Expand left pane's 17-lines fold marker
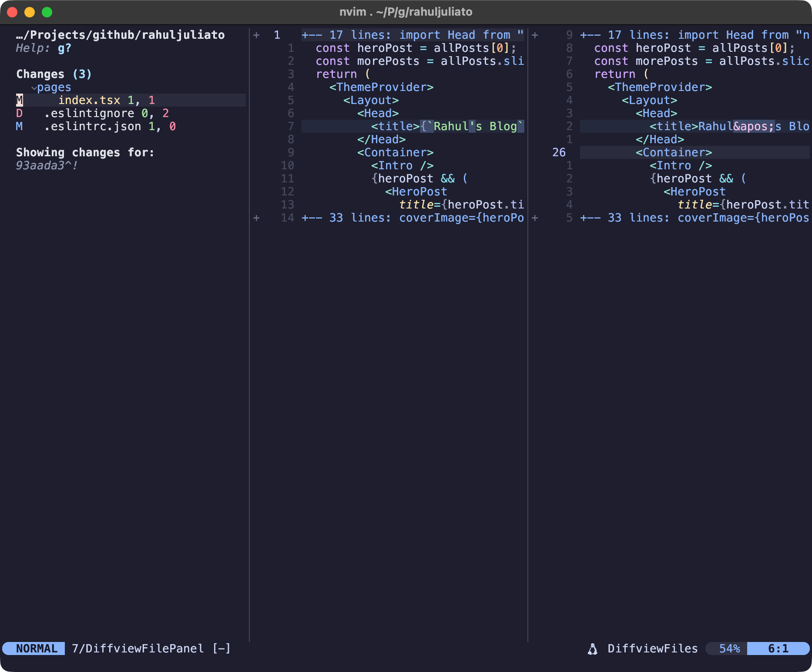Viewport: 812px width, 672px height. 256,35
